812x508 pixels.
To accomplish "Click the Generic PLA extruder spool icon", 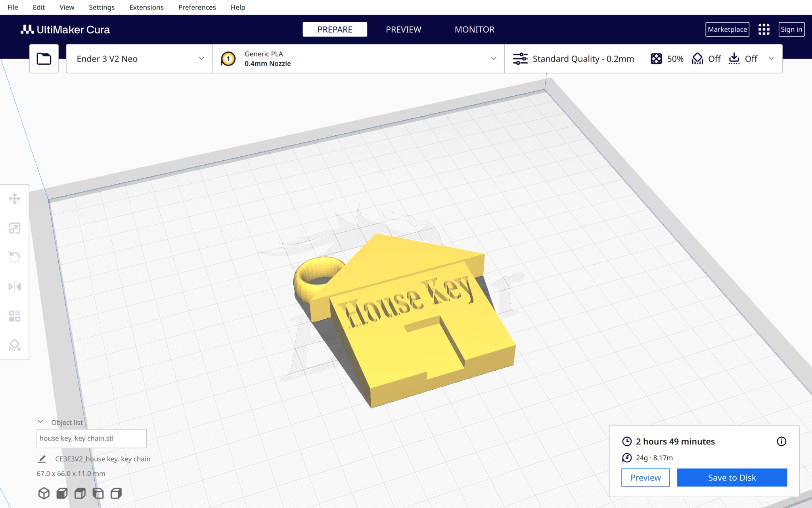I will pos(228,58).
